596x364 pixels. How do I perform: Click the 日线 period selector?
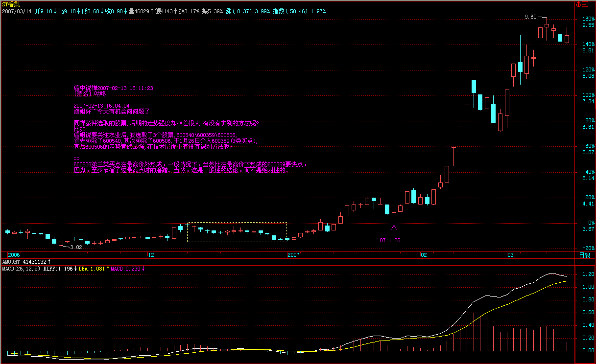[585, 255]
